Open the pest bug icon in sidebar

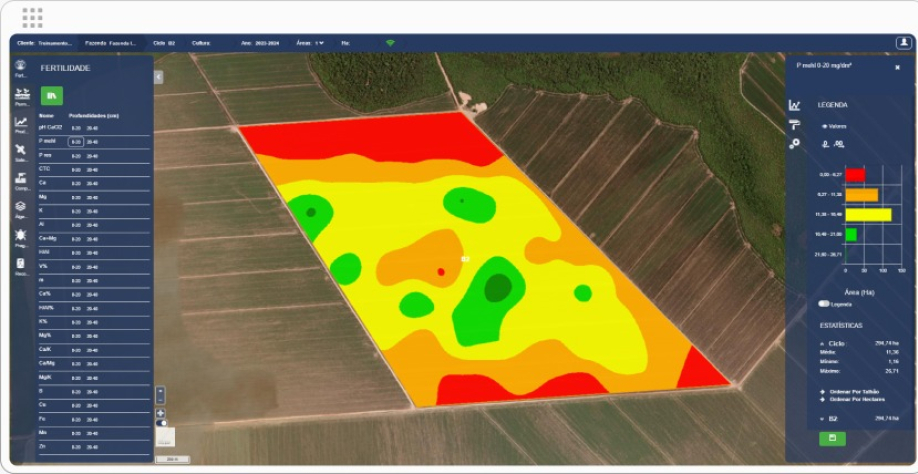[20, 235]
